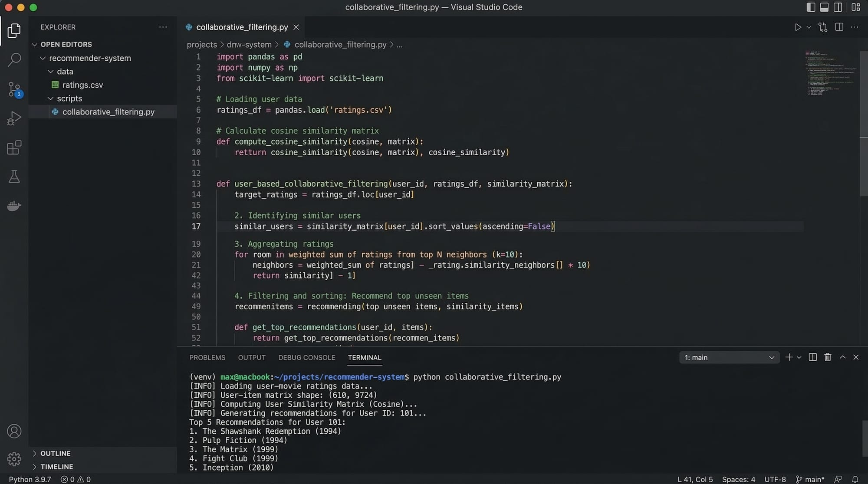Image resolution: width=868 pixels, height=484 pixels.
Task: Toggle the bottom panel layout button
Action: pos(824,7)
